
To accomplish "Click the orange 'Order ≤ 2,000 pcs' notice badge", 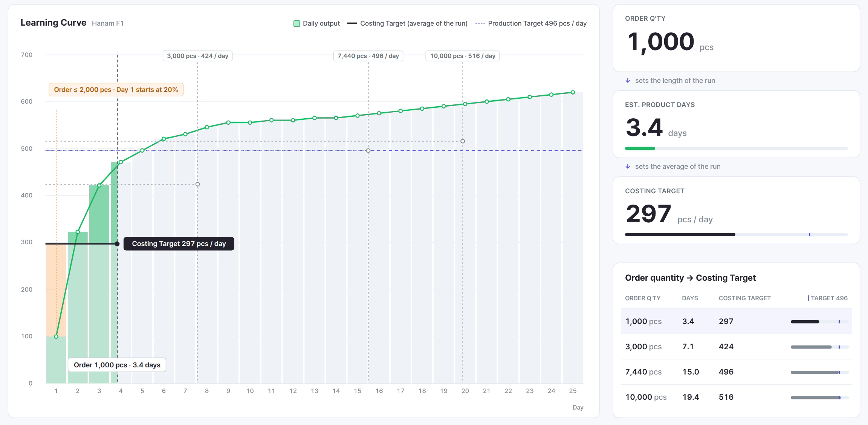I will [x=116, y=90].
